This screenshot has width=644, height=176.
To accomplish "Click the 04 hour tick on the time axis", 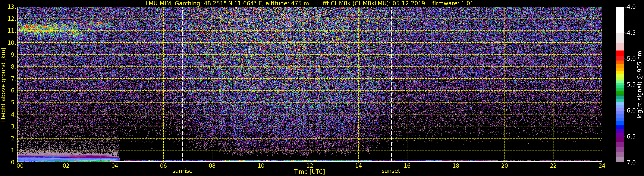I will tap(114, 166).
